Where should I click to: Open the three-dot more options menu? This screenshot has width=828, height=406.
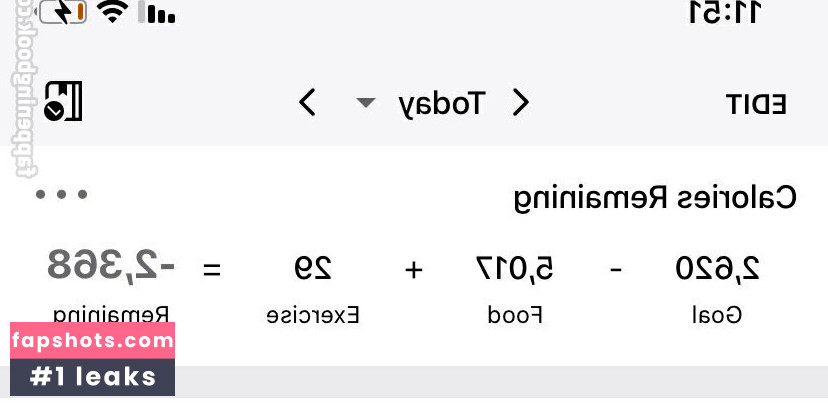(61, 194)
